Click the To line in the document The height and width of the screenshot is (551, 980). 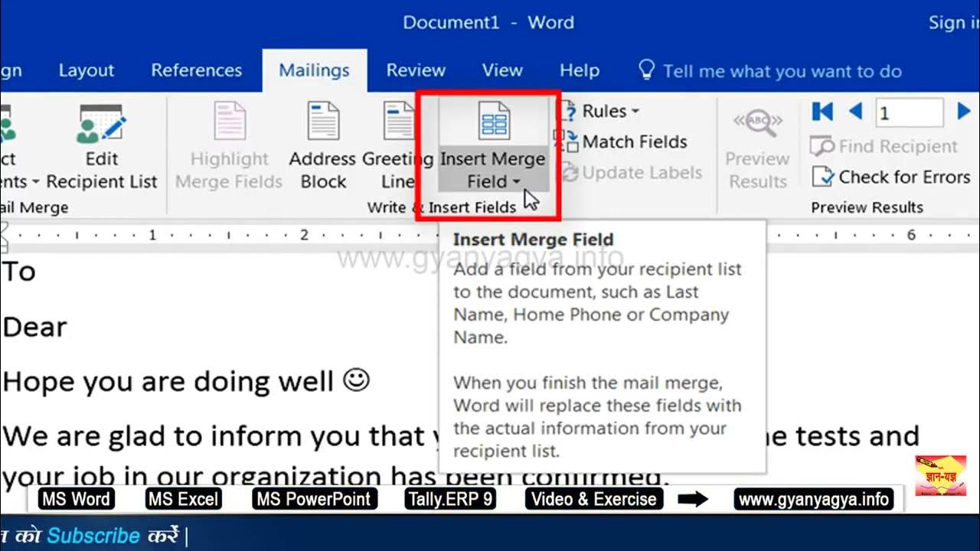pos(18,271)
